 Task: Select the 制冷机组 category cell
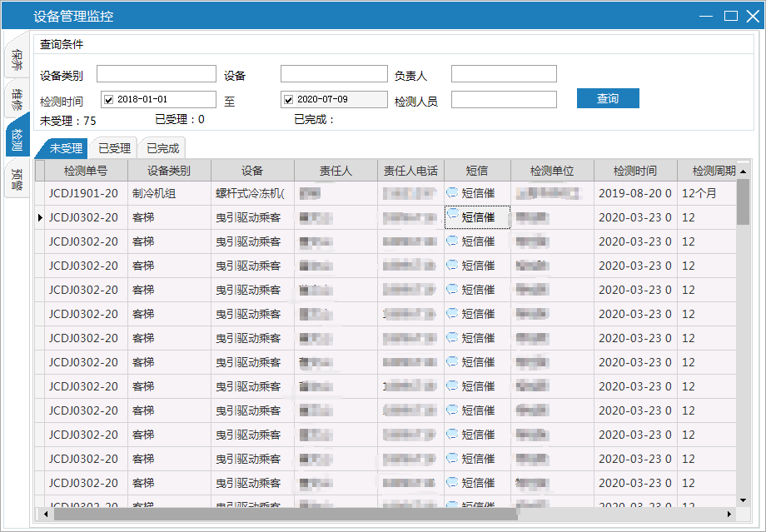pyautogui.click(x=169, y=193)
